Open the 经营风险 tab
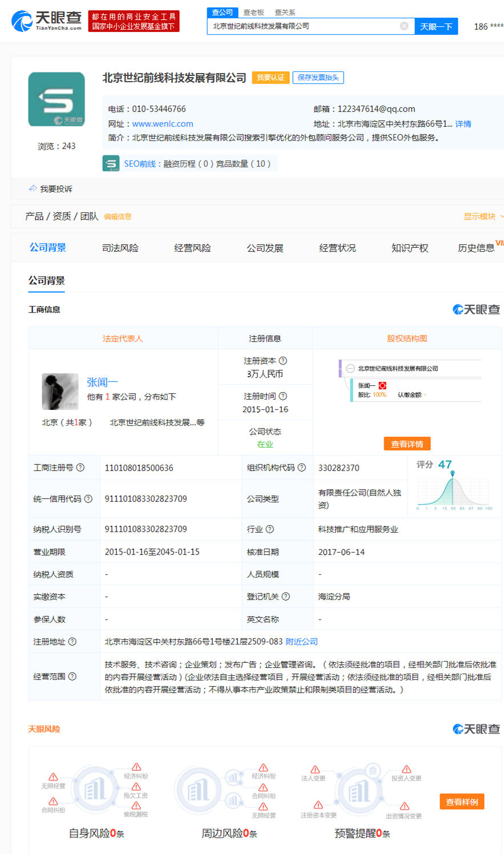The image size is (504, 854). [x=192, y=248]
